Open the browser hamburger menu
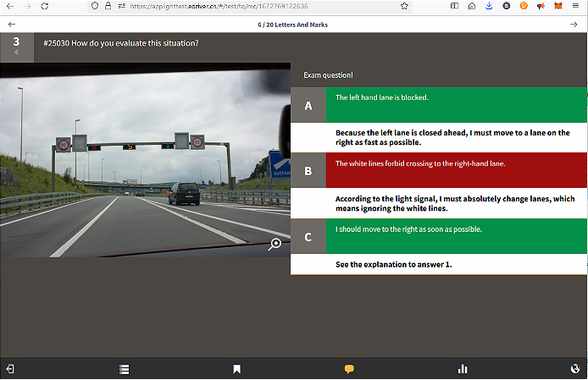 coord(575,6)
